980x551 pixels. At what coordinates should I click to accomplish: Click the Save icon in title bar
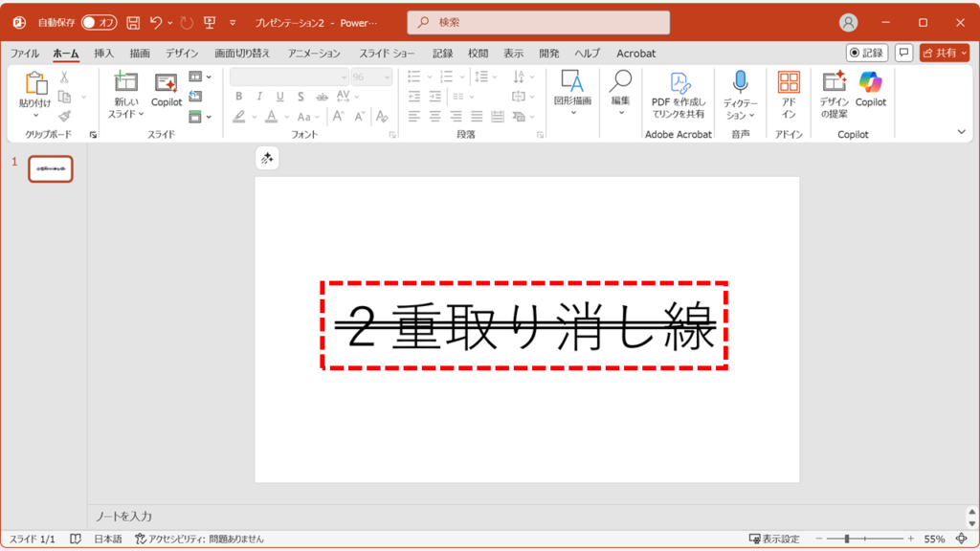pyautogui.click(x=133, y=22)
